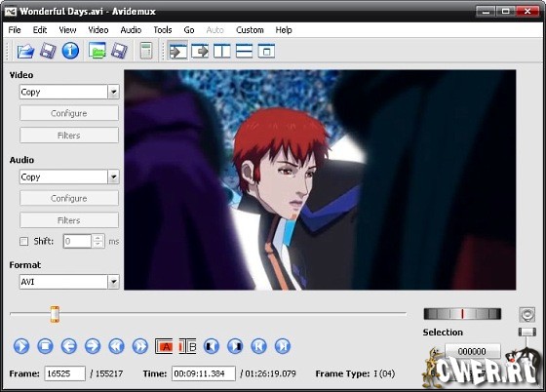Click the Calculator toolbar icon

(146, 51)
